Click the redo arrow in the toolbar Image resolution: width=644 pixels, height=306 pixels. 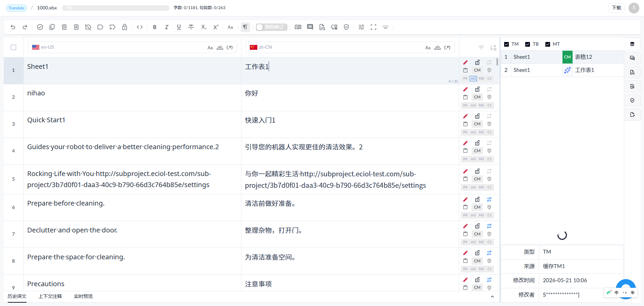pyautogui.click(x=25, y=27)
